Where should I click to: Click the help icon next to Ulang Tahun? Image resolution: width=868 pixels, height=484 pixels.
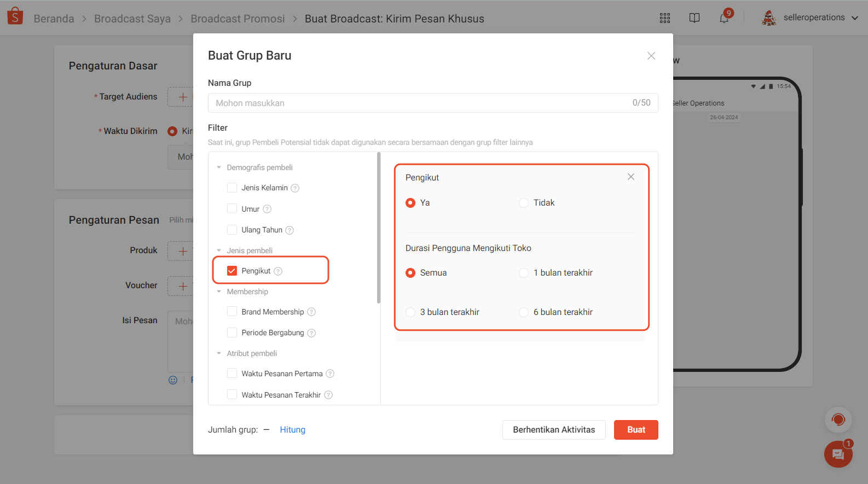tap(290, 230)
